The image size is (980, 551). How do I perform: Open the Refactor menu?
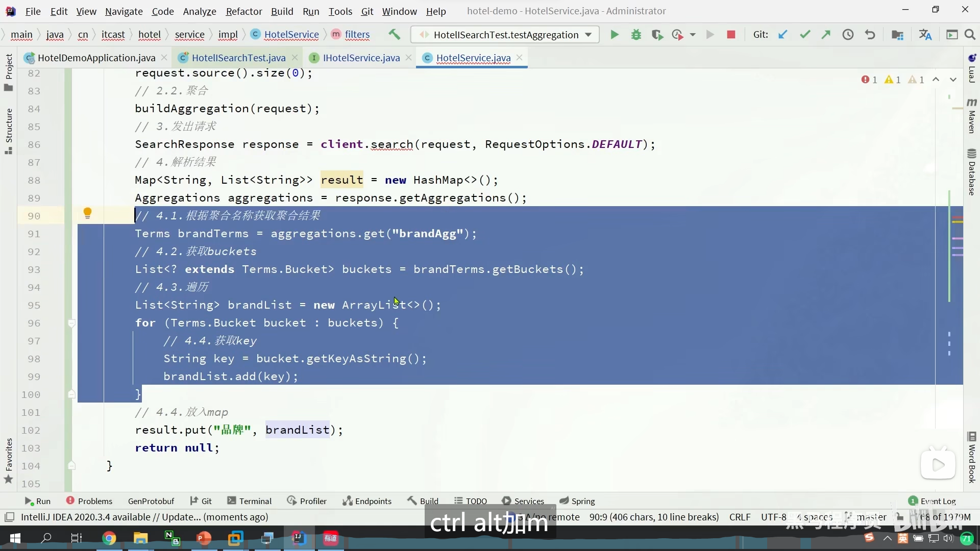pyautogui.click(x=243, y=11)
